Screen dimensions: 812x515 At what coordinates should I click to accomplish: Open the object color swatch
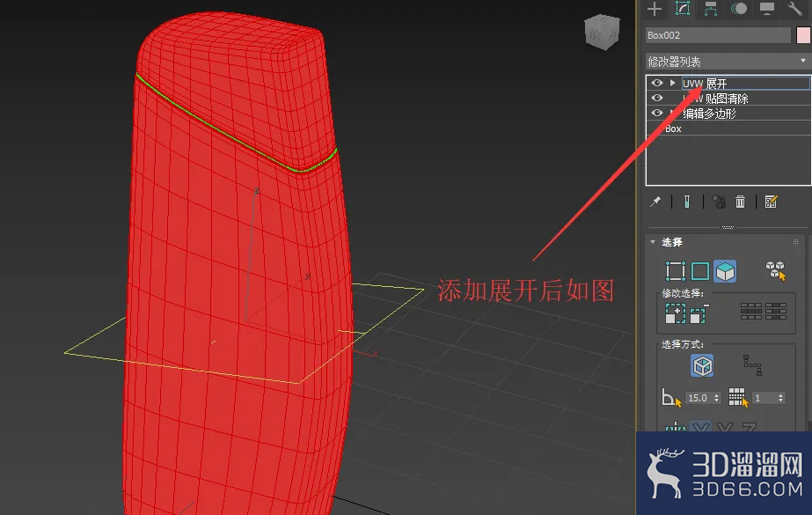(803, 35)
